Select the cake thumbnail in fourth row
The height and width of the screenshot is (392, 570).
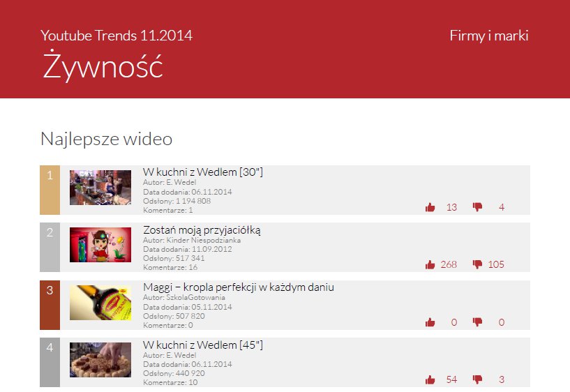[x=100, y=360]
